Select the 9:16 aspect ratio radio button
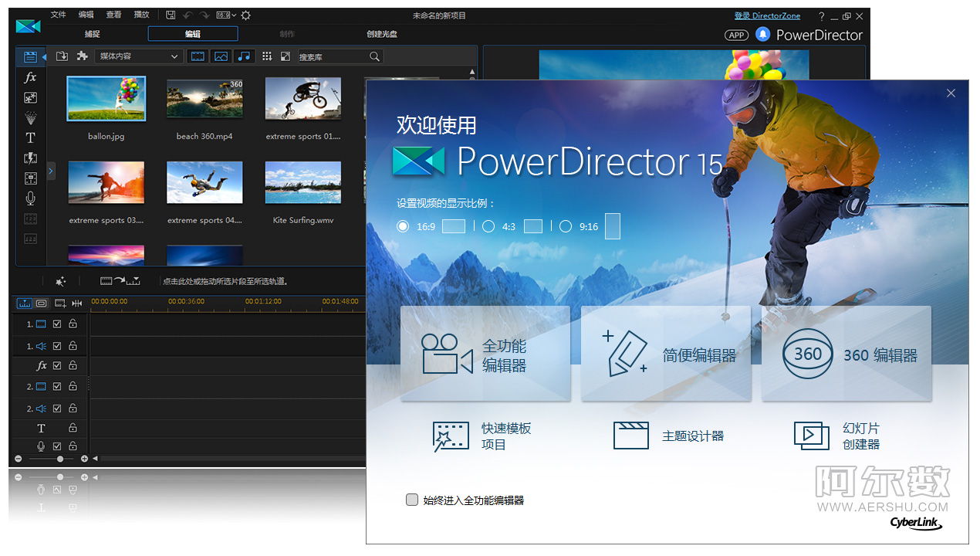The image size is (980, 556). pyautogui.click(x=566, y=226)
